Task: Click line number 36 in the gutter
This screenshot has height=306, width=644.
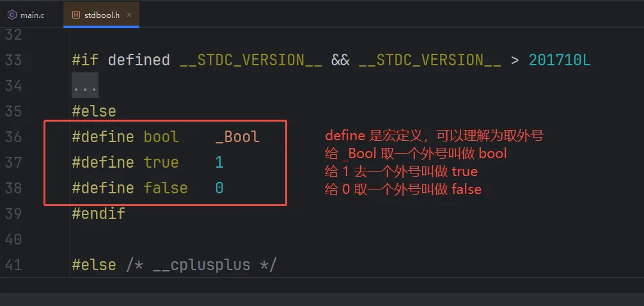Action: coord(13,137)
